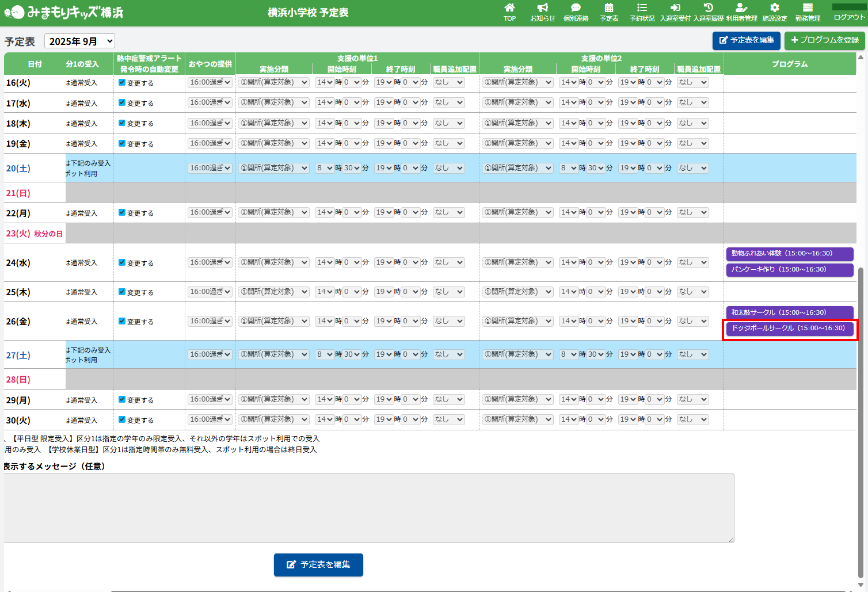Click ログアウト in top menu
Image resolution: width=868 pixels, height=592 pixels.
pos(849,17)
